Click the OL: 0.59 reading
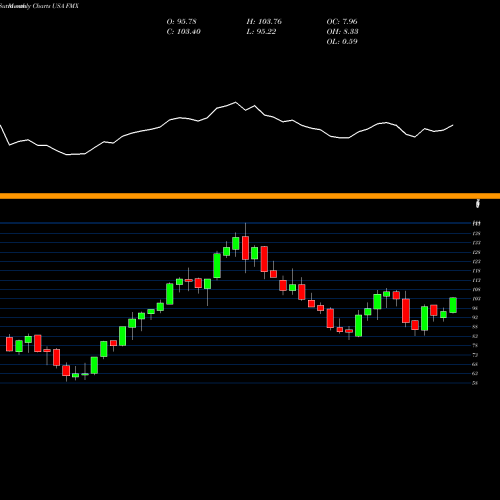Viewport: 500px width, 500px height. tap(342, 42)
